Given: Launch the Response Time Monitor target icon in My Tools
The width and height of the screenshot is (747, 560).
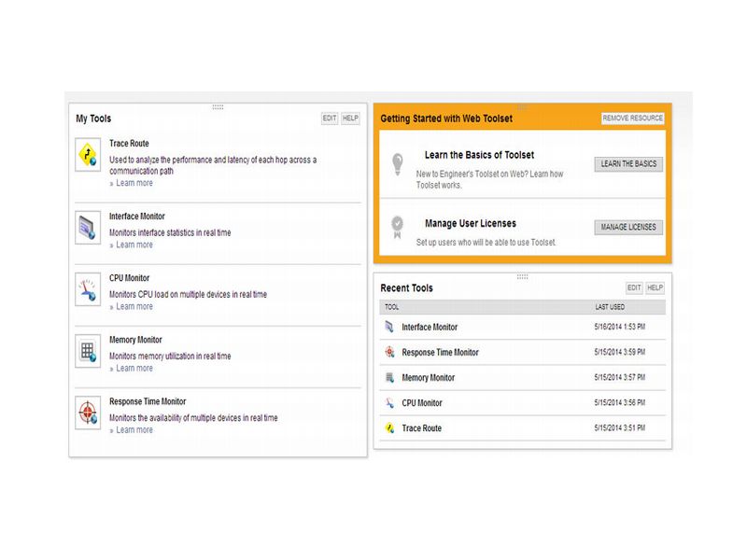Looking at the screenshot, I should 88,413.
